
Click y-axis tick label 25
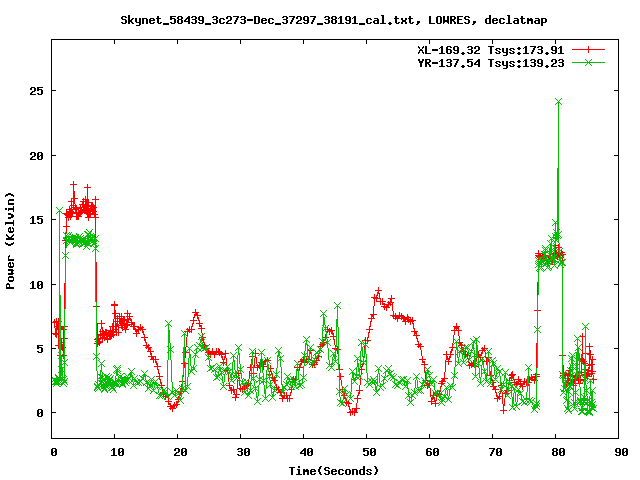coord(36,91)
